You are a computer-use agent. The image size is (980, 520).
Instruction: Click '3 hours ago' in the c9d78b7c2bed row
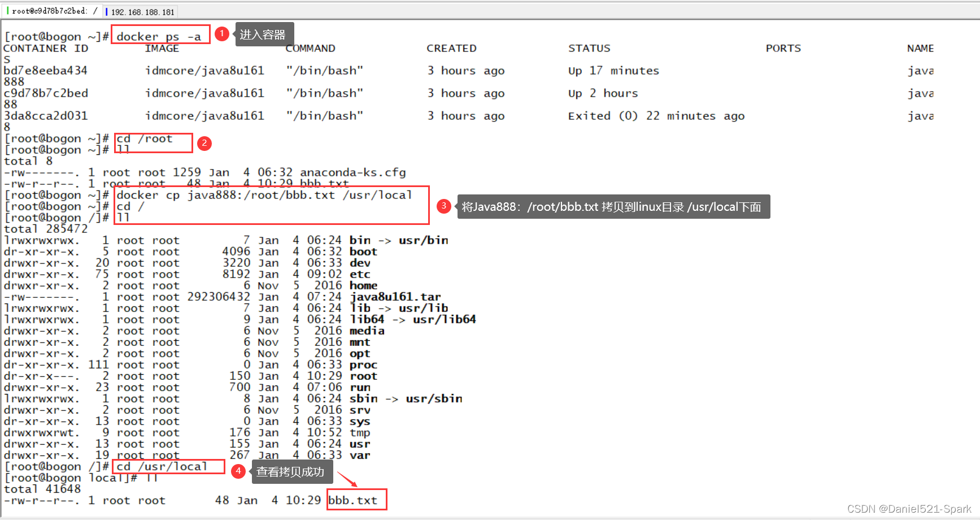pos(466,93)
